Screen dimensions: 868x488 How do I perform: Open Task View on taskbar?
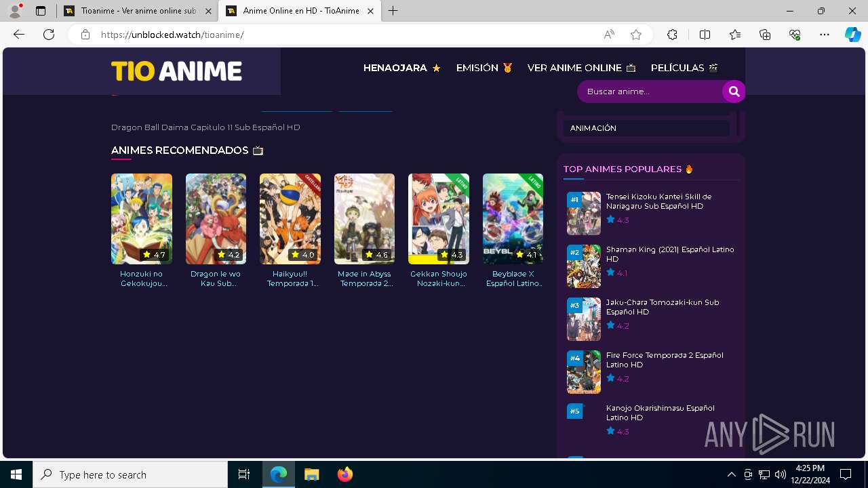click(x=244, y=474)
